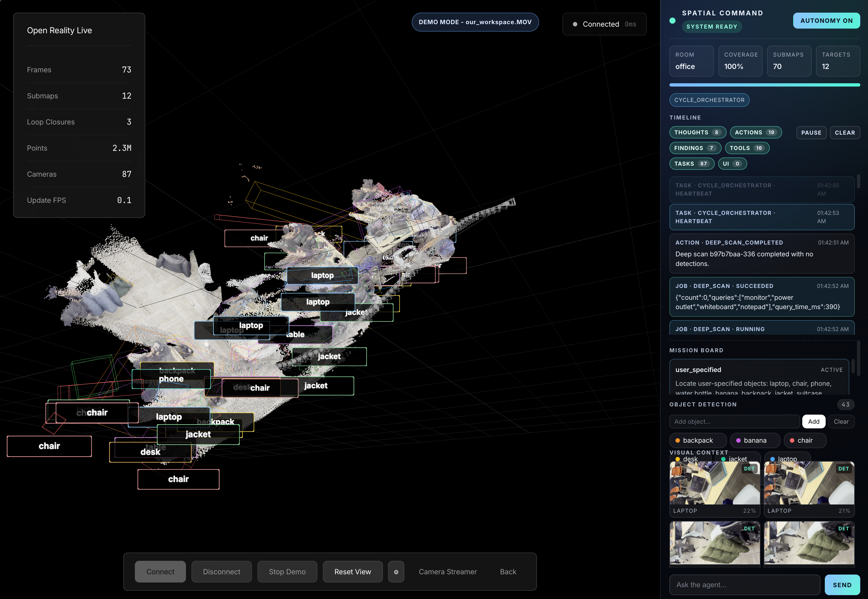Select the TOOLS filter chip
This screenshot has width=868, height=599.
pyautogui.click(x=746, y=148)
